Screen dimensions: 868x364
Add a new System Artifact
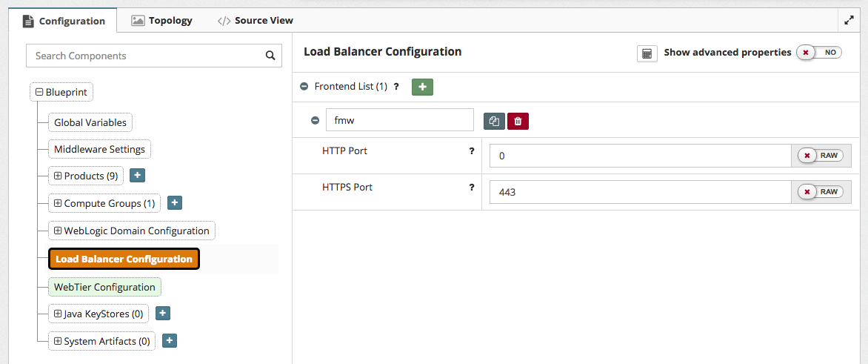(x=169, y=341)
